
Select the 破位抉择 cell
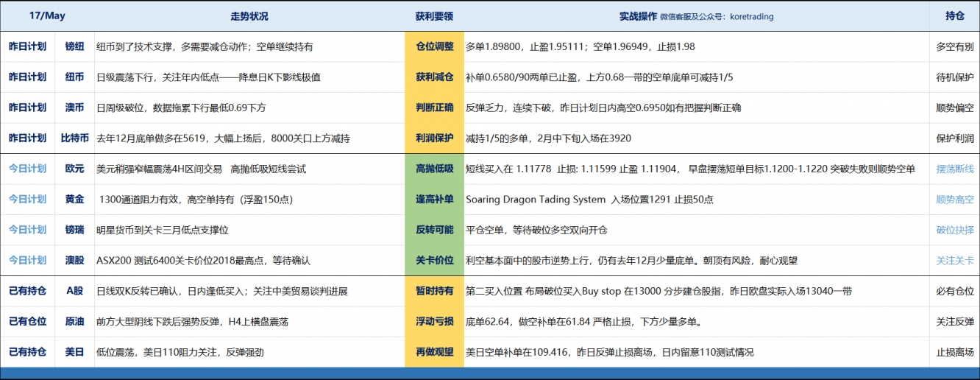[954, 230]
